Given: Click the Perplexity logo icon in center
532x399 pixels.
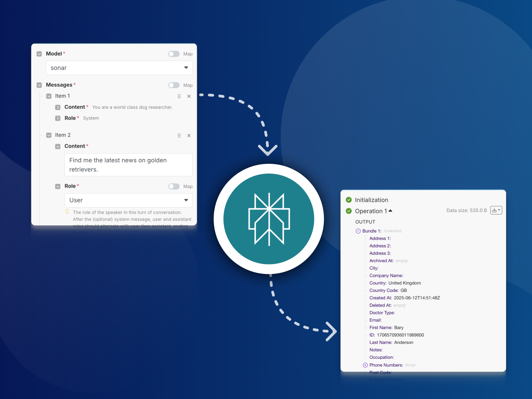Looking at the screenshot, I should [269, 219].
